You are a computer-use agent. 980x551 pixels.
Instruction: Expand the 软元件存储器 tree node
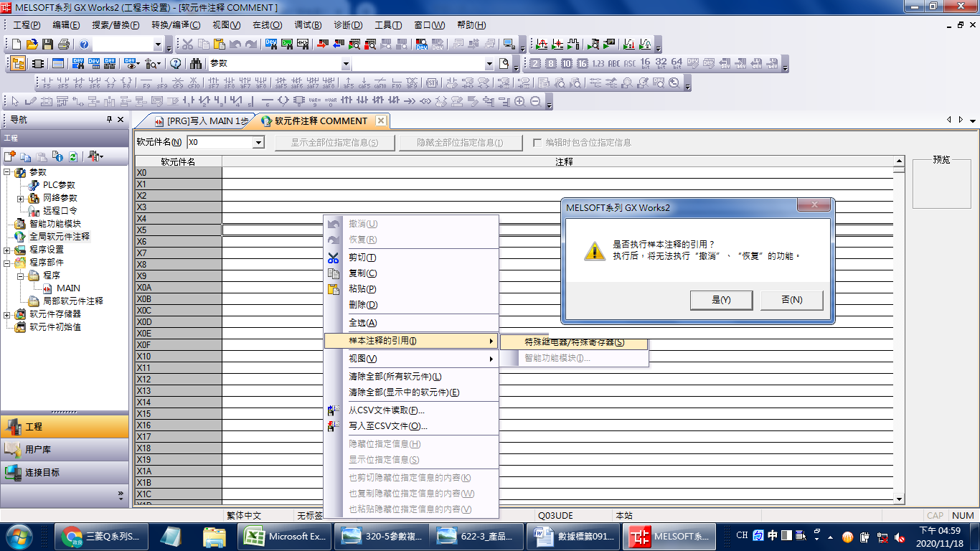click(7, 314)
